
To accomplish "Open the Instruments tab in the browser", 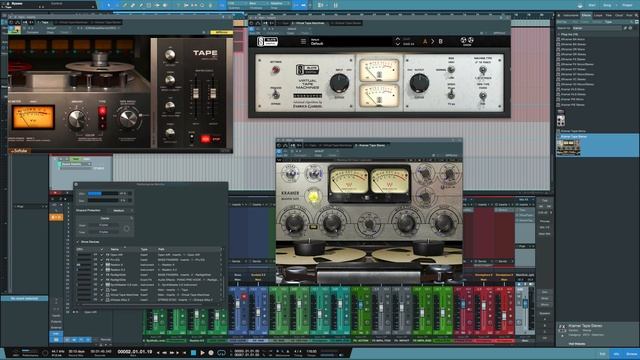I will click(x=571, y=16).
